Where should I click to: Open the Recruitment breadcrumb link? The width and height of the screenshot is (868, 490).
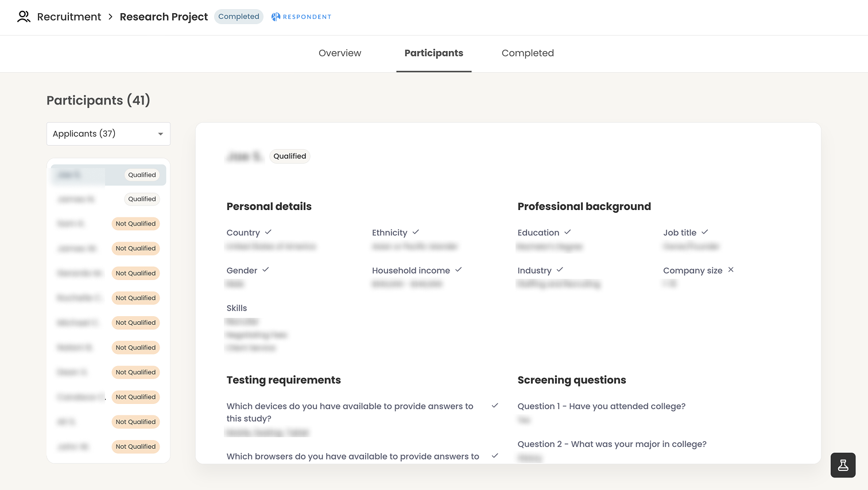click(x=69, y=17)
